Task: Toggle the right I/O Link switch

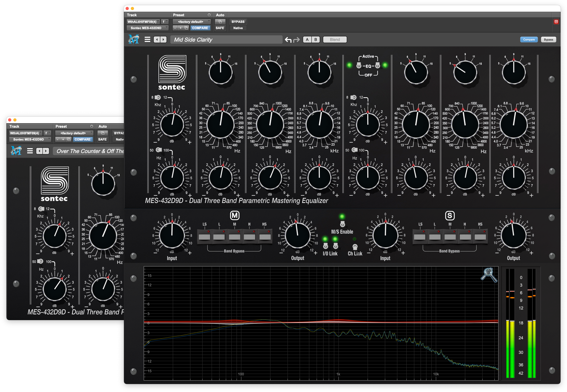Action: [335, 246]
